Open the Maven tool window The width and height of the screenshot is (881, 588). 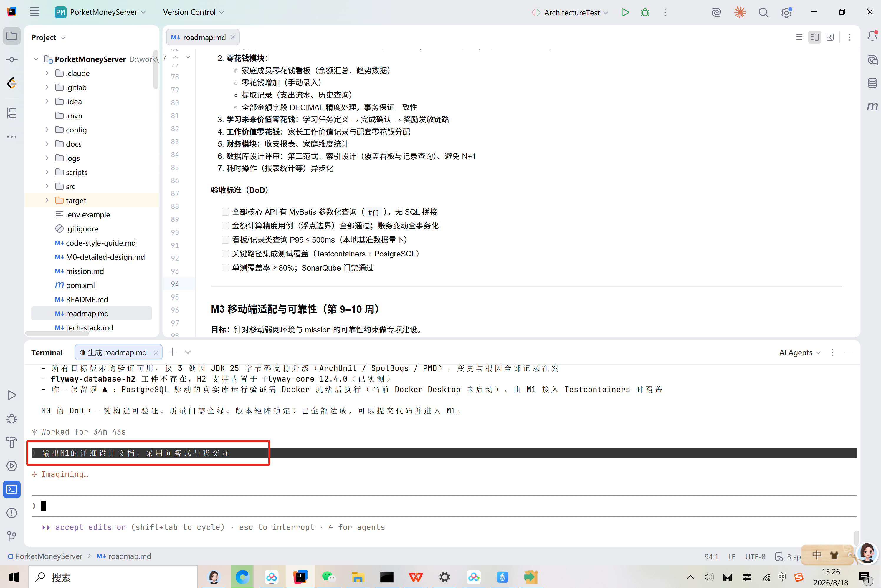pyautogui.click(x=872, y=107)
